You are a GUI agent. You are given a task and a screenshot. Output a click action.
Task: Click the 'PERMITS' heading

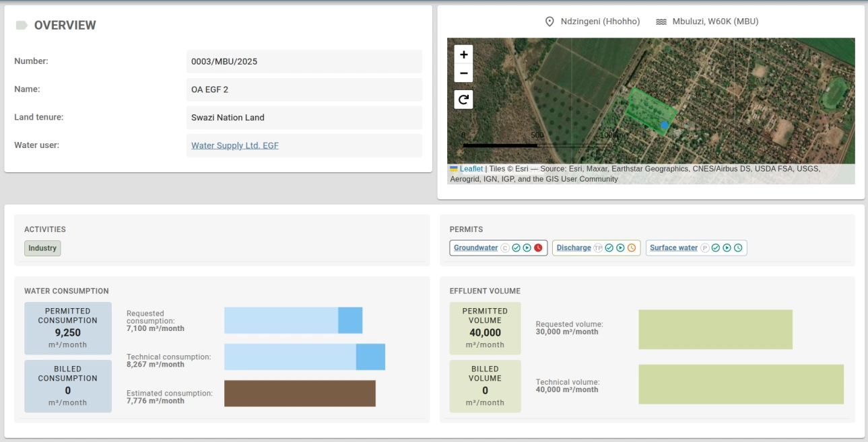466,229
